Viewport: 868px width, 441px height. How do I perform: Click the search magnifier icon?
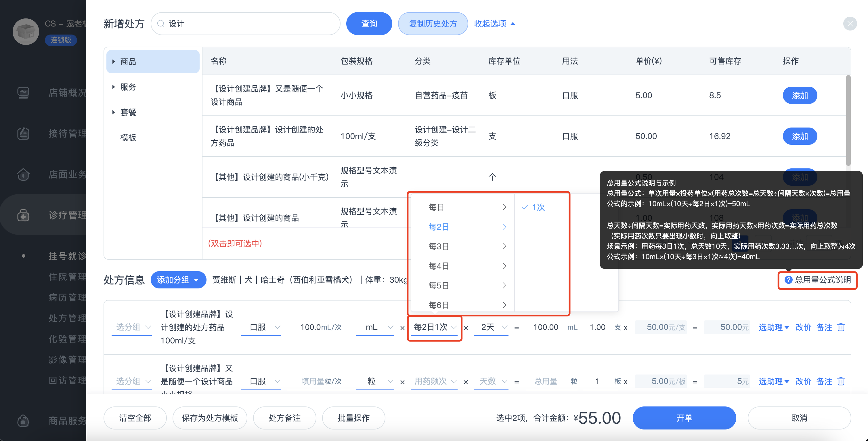(x=161, y=24)
